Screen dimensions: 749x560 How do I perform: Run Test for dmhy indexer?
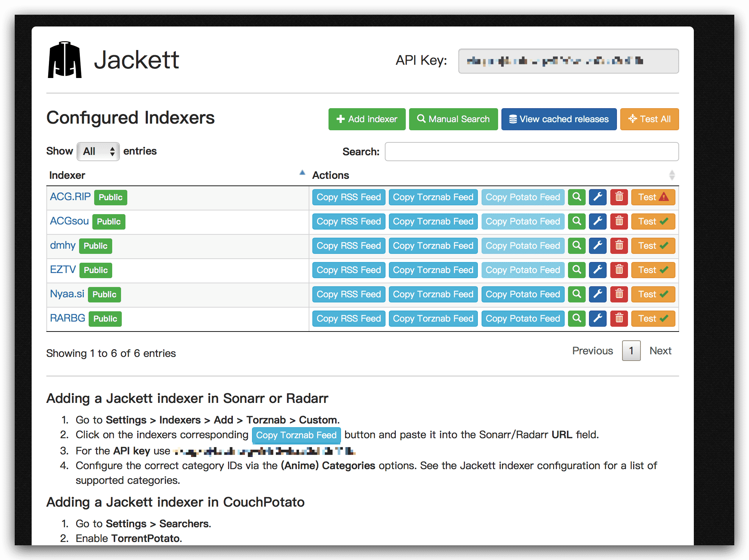coord(653,246)
